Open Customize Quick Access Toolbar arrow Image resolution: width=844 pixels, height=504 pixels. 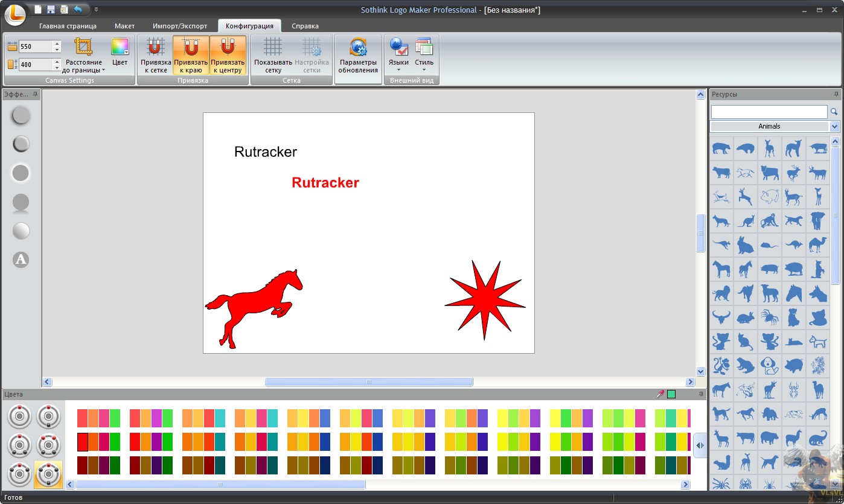click(97, 10)
